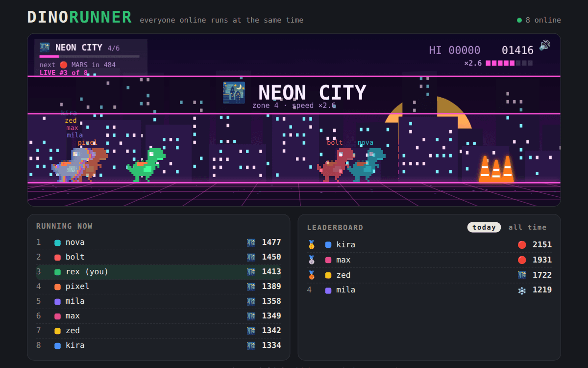Click nova's score "1477"
The width and height of the screenshot is (588, 368).
pyautogui.click(x=271, y=242)
